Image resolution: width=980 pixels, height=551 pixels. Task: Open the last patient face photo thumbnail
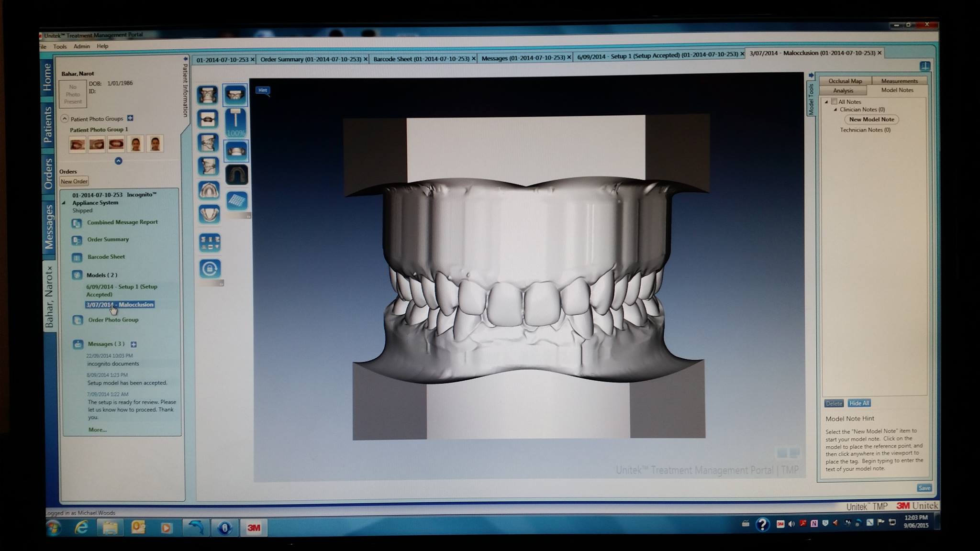[x=155, y=143]
